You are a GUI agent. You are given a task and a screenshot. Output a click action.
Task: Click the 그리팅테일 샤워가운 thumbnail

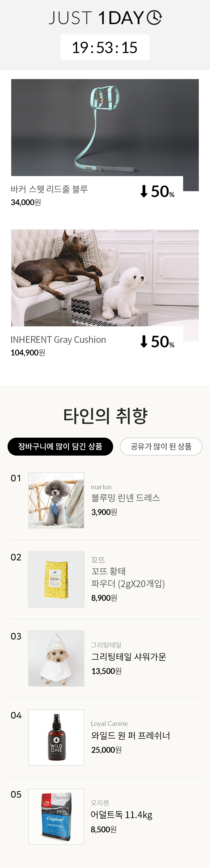[x=56, y=658]
